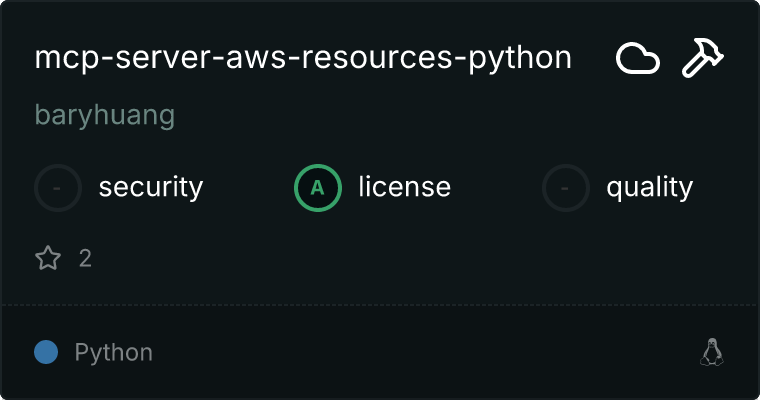The height and width of the screenshot is (400, 760).
Task: Click the hammer tools icon
Action: click(703, 59)
